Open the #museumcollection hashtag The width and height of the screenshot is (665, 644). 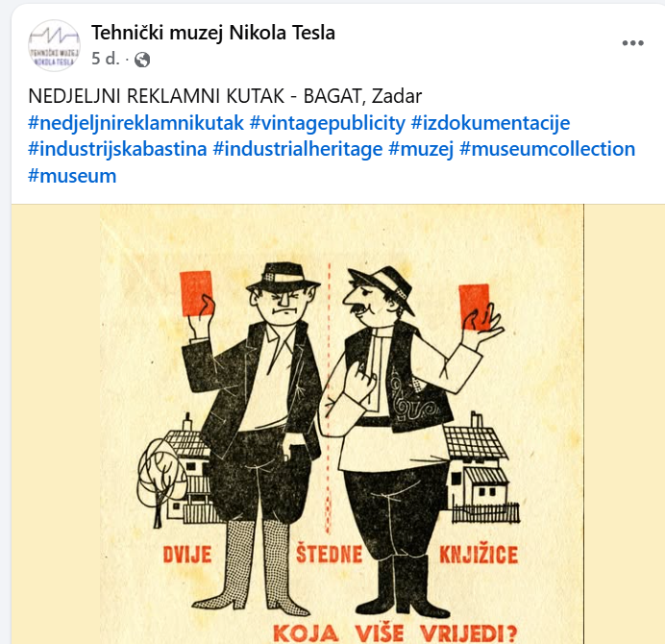[x=548, y=149]
